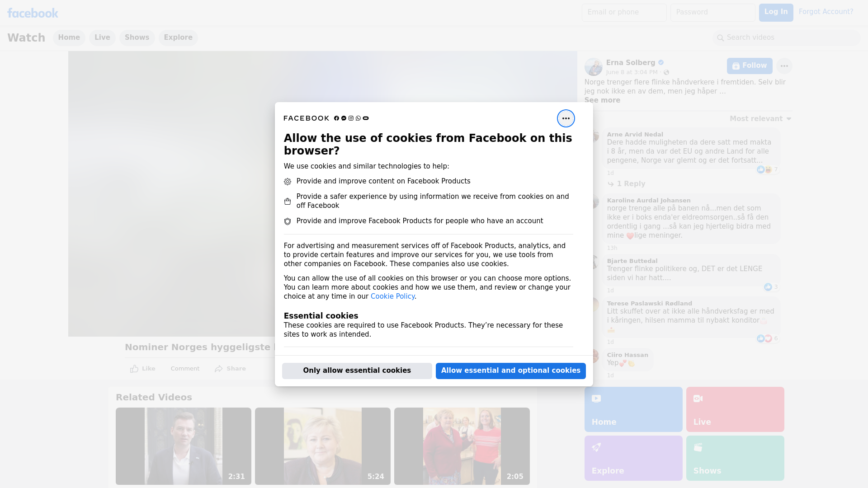Click the Erna Solberg name link

tap(630, 63)
